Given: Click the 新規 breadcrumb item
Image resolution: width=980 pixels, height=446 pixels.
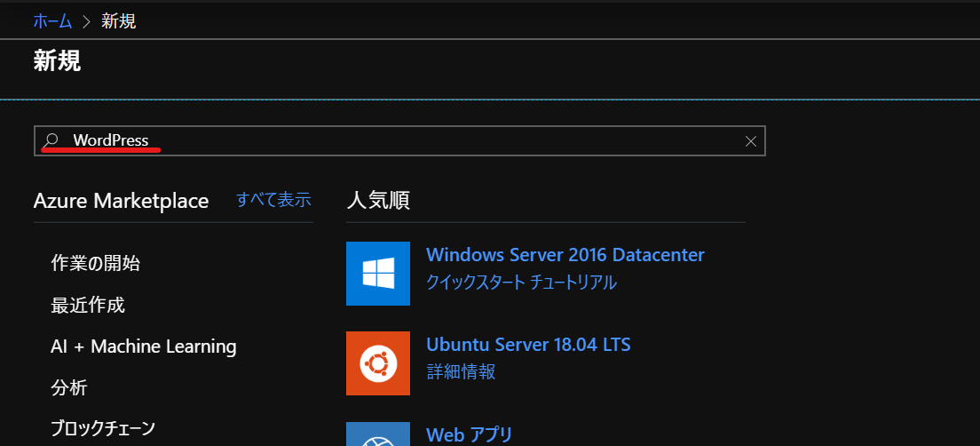Looking at the screenshot, I should pyautogui.click(x=118, y=20).
